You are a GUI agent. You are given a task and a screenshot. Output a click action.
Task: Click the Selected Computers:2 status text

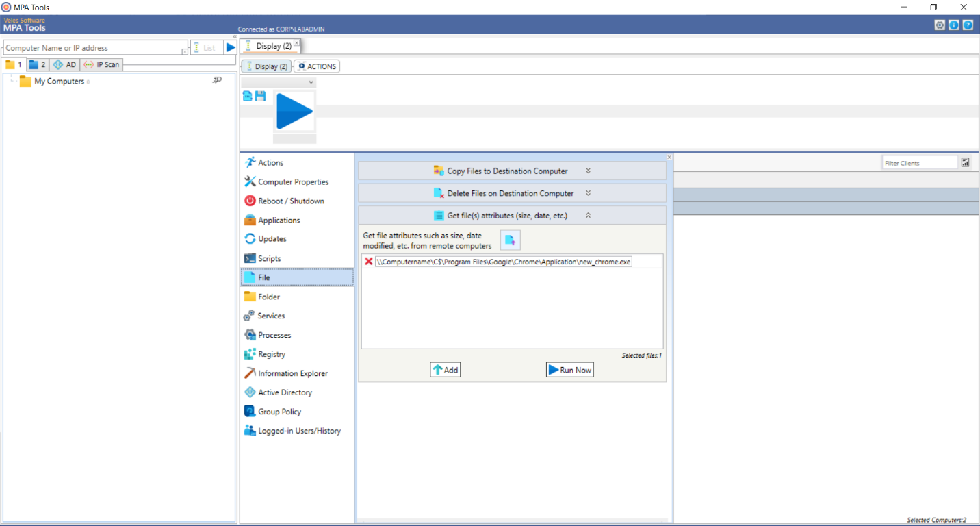[936, 520]
